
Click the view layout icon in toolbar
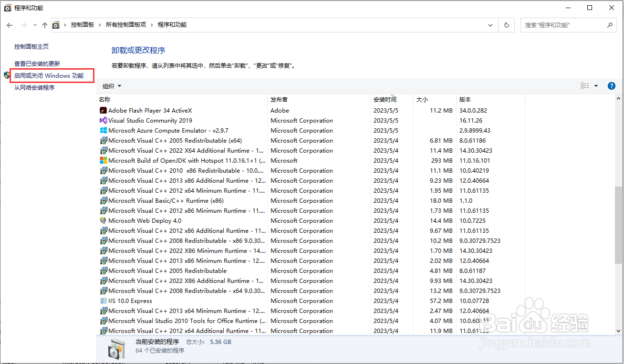(585, 86)
